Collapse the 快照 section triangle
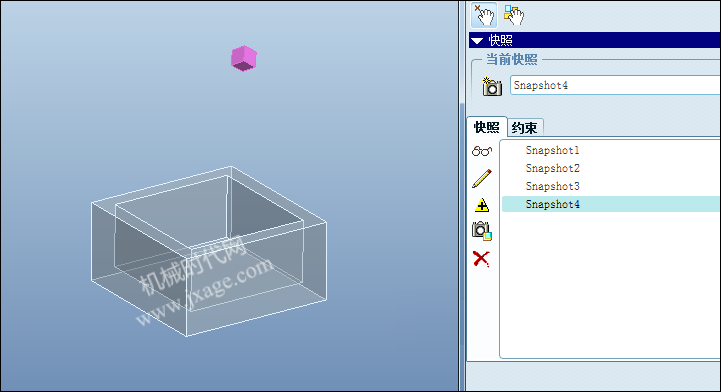721x392 pixels. [x=477, y=41]
